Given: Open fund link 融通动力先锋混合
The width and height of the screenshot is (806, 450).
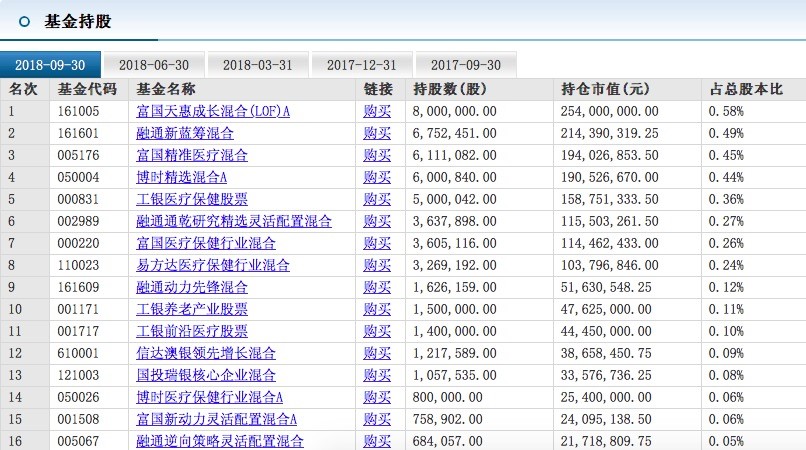Looking at the screenshot, I should (x=192, y=287).
